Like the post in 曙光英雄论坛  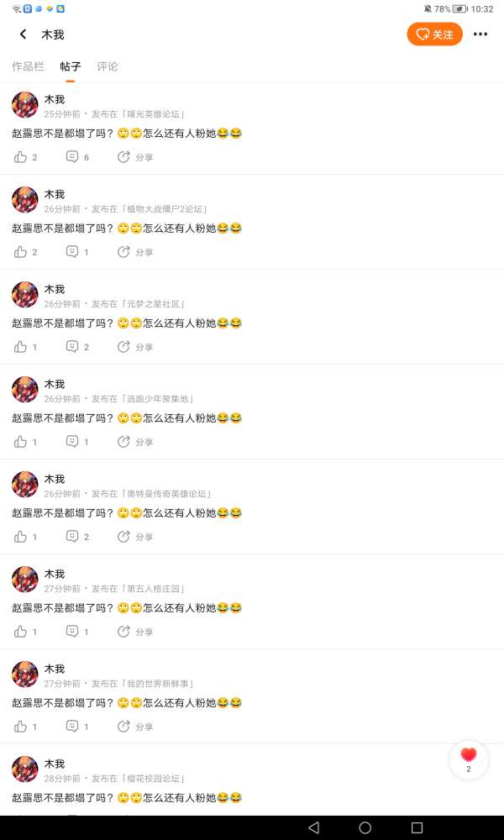(26, 157)
